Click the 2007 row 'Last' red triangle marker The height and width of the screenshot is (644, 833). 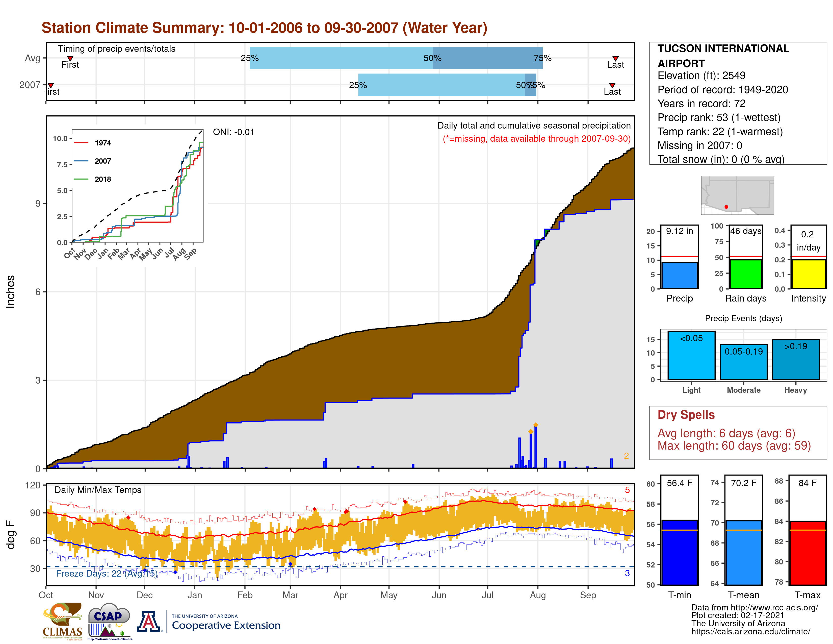612,85
